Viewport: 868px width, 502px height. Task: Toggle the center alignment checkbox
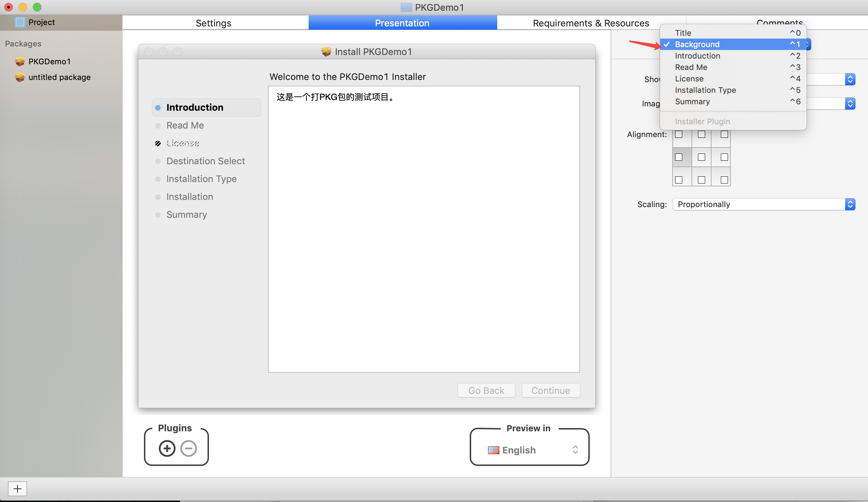701,157
